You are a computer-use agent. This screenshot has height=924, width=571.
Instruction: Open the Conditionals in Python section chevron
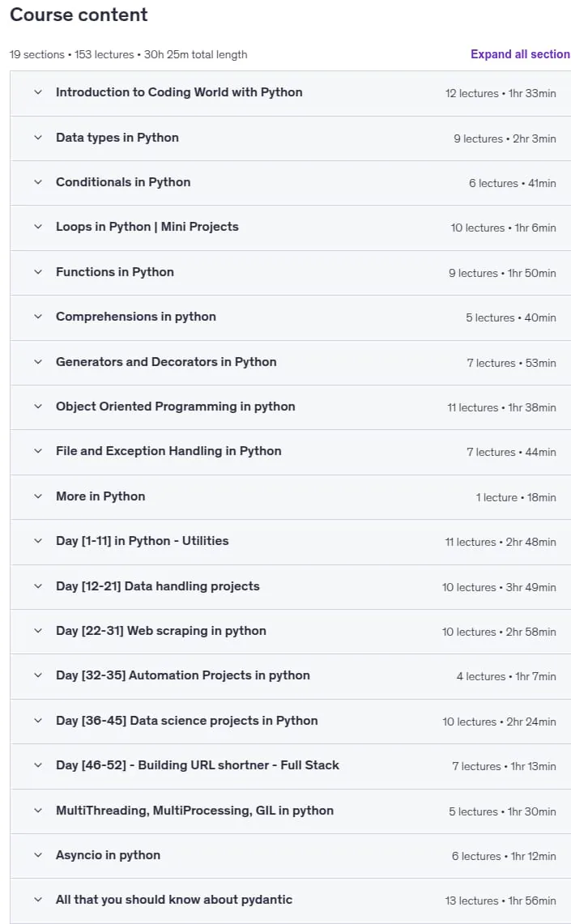38,182
